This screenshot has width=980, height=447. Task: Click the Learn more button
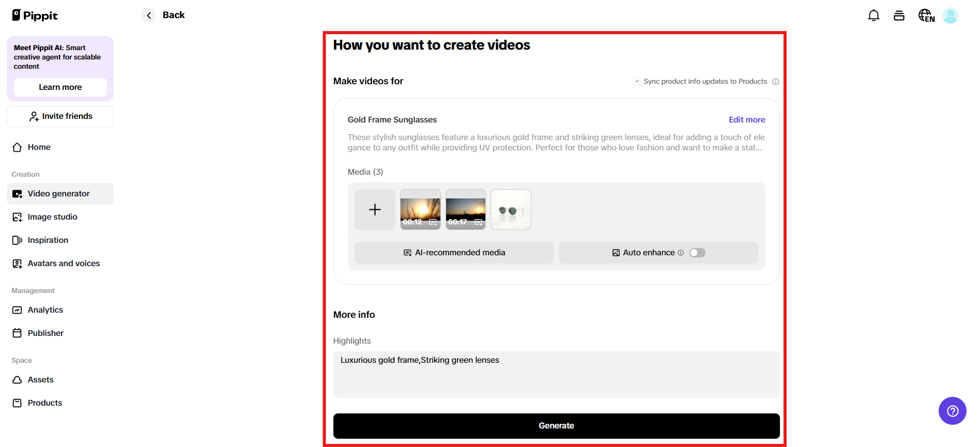(60, 87)
